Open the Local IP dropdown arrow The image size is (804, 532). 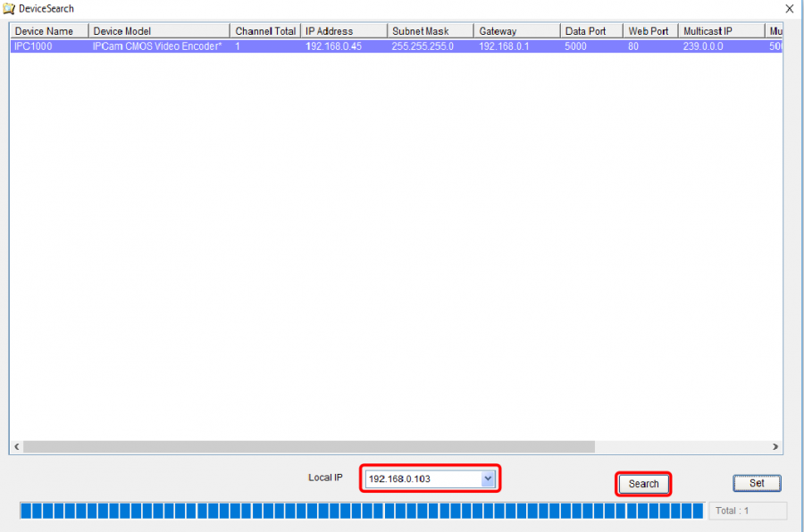coord(488,479)
